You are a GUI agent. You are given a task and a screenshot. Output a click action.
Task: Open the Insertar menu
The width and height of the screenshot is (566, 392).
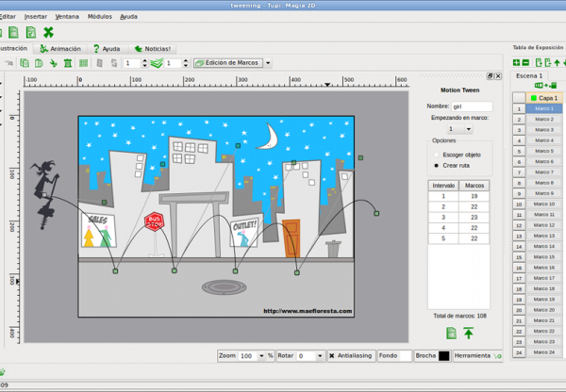36,17
